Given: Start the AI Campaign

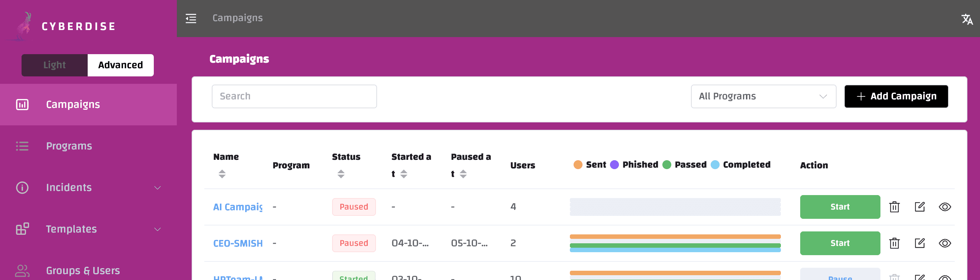Looking at the screenshot, I should tap(840, 207).
